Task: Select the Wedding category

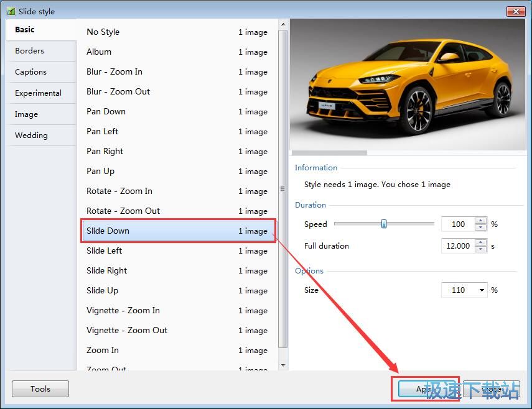Action: (x=40, y=136)
